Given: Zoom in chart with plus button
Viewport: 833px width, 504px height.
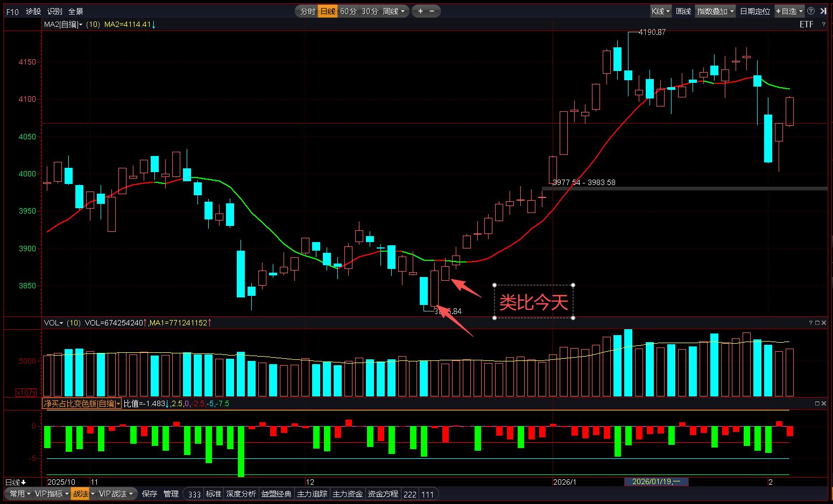Looking at the screenshot, I should tap(420, 11).
